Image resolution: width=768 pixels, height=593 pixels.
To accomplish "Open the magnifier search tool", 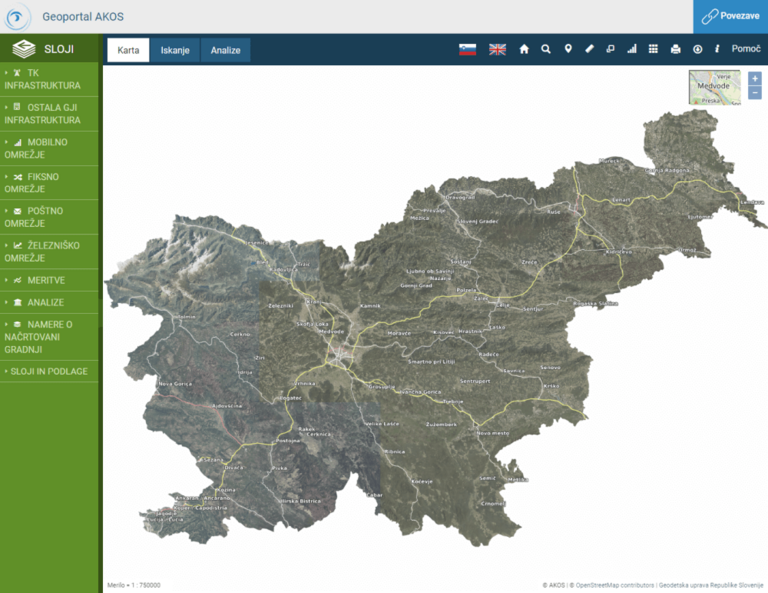I will point(546,49).
